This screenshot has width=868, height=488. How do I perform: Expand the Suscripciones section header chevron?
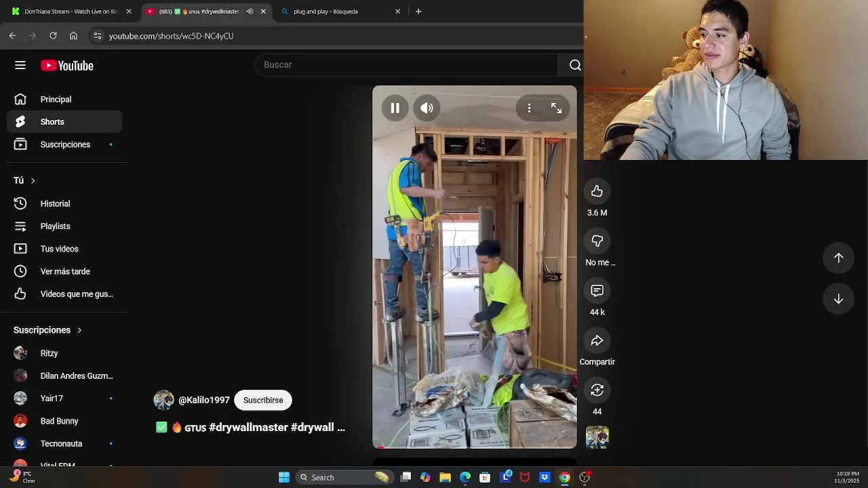point(79,330)
